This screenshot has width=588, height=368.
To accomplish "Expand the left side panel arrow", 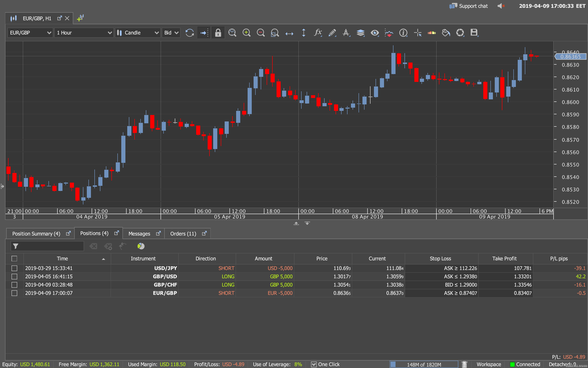I will (x=3, y=187).
